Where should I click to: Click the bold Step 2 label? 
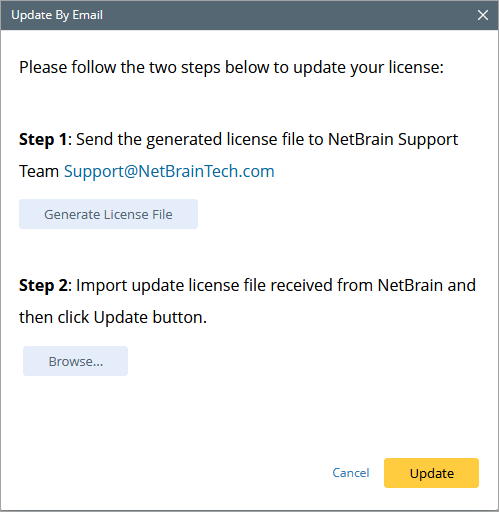[43, 285]
